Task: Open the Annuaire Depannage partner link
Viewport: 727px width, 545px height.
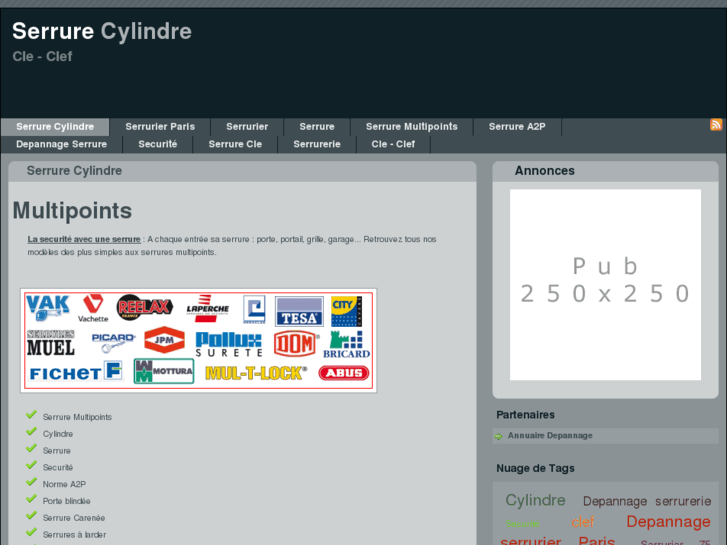Action: point(550,436)
